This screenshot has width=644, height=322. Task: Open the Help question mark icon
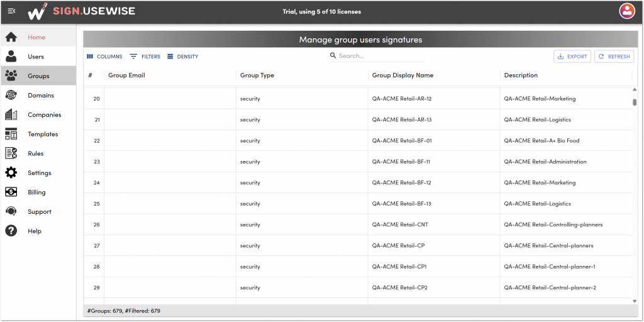pyautogui.click(x=11, y=231)
